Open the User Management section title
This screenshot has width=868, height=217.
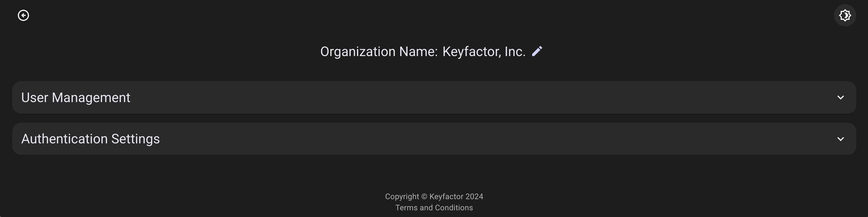[76, 98]
